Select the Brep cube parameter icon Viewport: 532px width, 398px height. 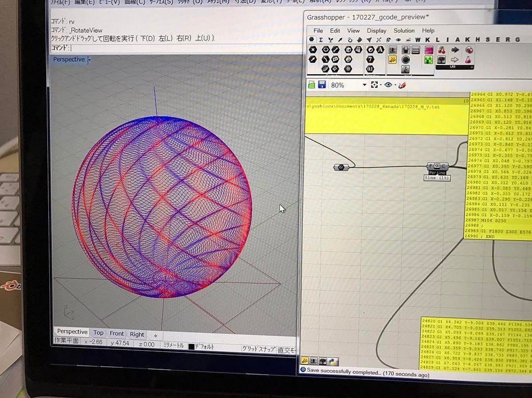348,50
